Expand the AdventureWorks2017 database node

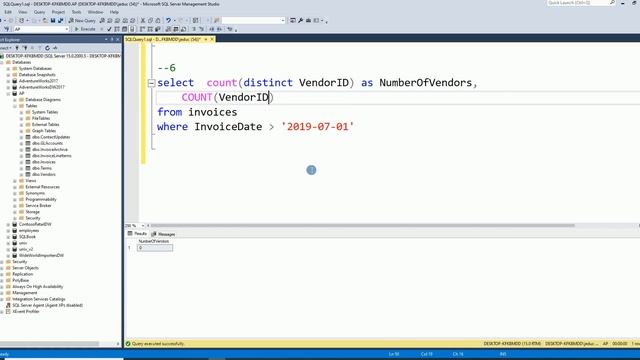[x=8, y=81]
